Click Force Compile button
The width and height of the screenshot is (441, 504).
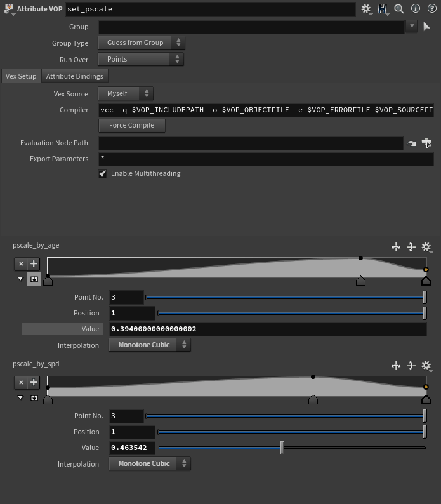[132, 125]
